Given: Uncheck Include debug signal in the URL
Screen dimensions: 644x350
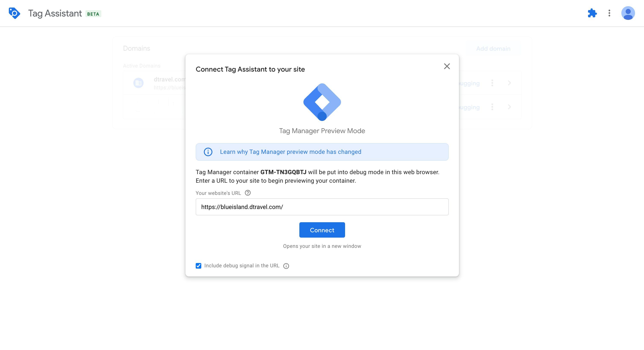Looking at the screenshot, I should [198, 266].
